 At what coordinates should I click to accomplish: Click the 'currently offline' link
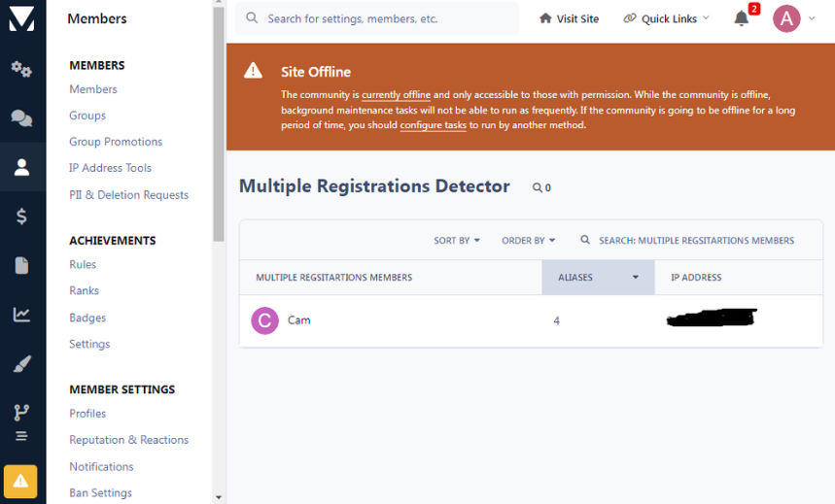pos(396,95)
